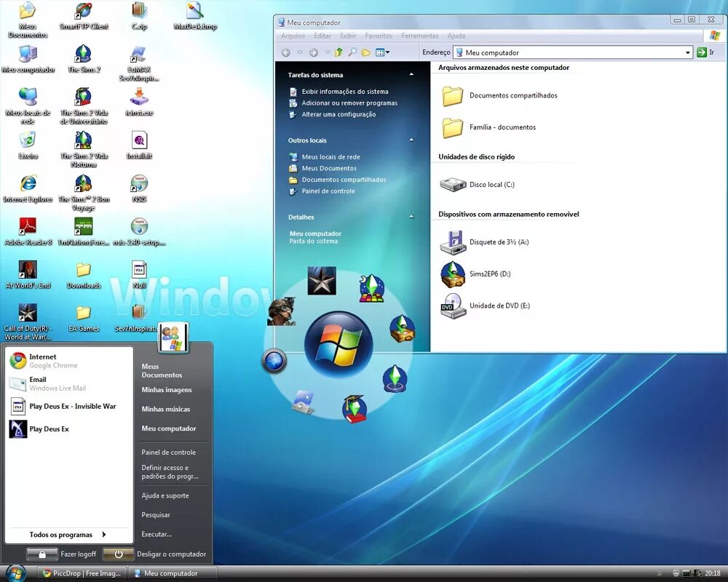Open MaxDesk.bmp desktop file
The width and height of the screenshot is (728, 582).
[x=195, y=16]
